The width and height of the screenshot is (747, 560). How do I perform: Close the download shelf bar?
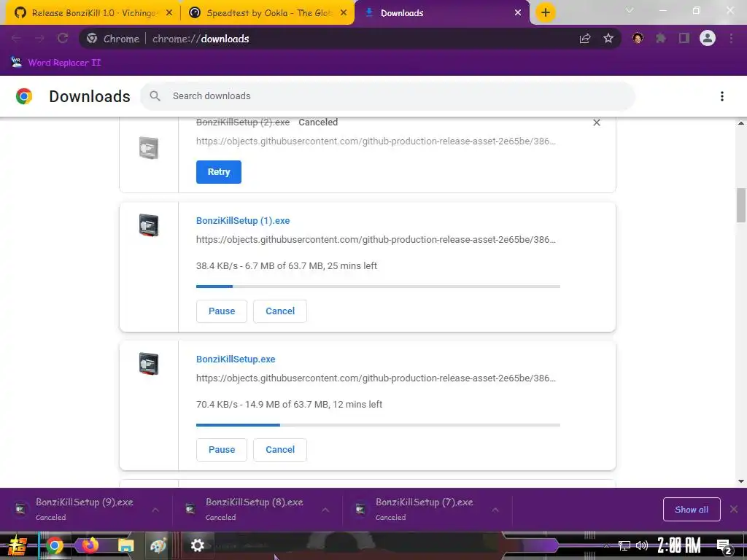click(734, 510)
